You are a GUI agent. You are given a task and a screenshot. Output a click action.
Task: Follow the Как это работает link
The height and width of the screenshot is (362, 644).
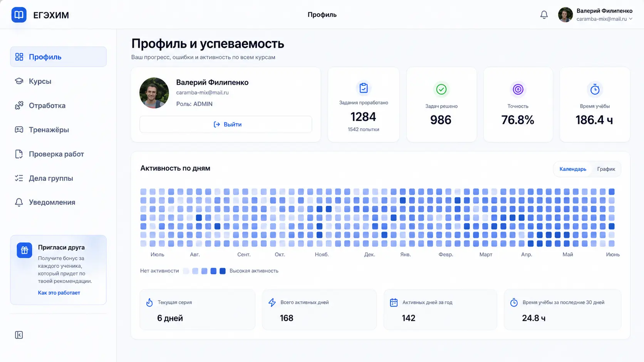[59, 293]
